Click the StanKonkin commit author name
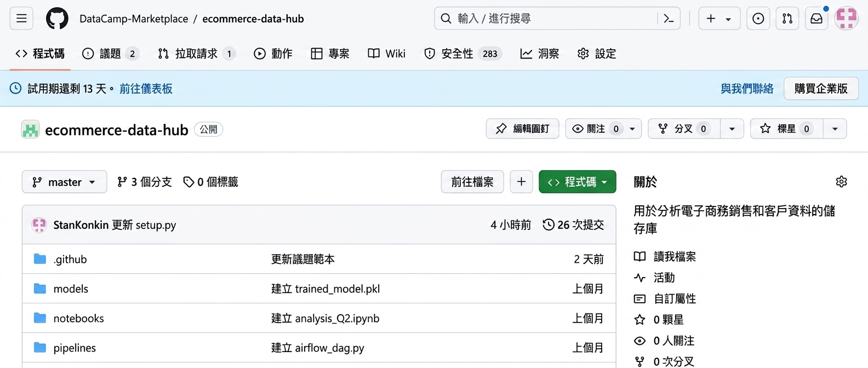 [x=81, y=225]
